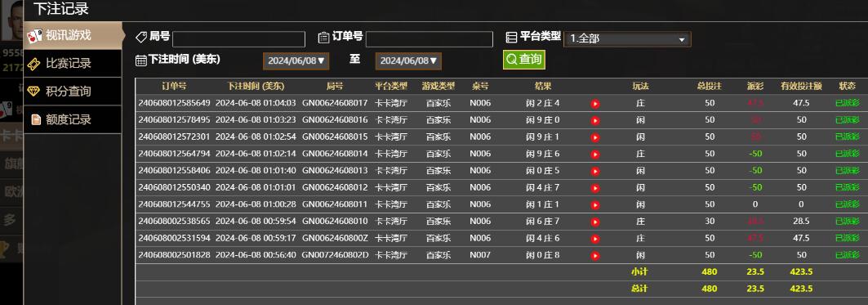Click the 状态 column header
868x305 pixels.
(847, 86)
